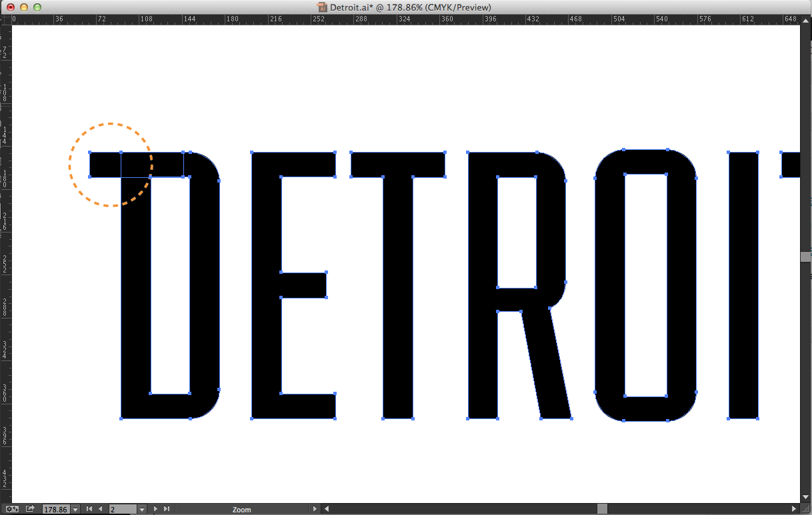Screen dimensions: 812x515
Task: Click the Detroit.ai document icon in the title bar
Action: 323,7
